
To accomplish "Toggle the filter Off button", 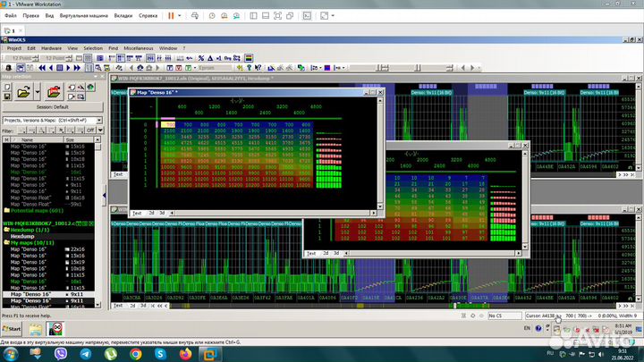I will click(90, 130).
